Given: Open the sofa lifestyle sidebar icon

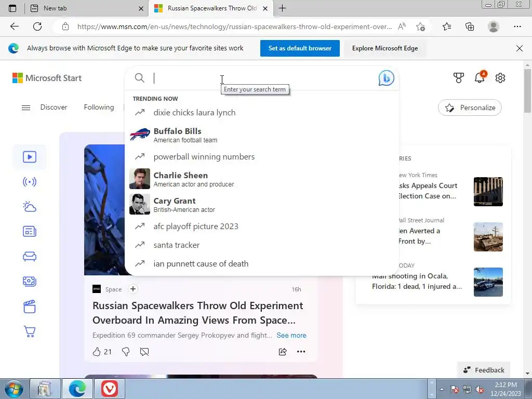Looking at the screenshot, I should tap(30, 257).
